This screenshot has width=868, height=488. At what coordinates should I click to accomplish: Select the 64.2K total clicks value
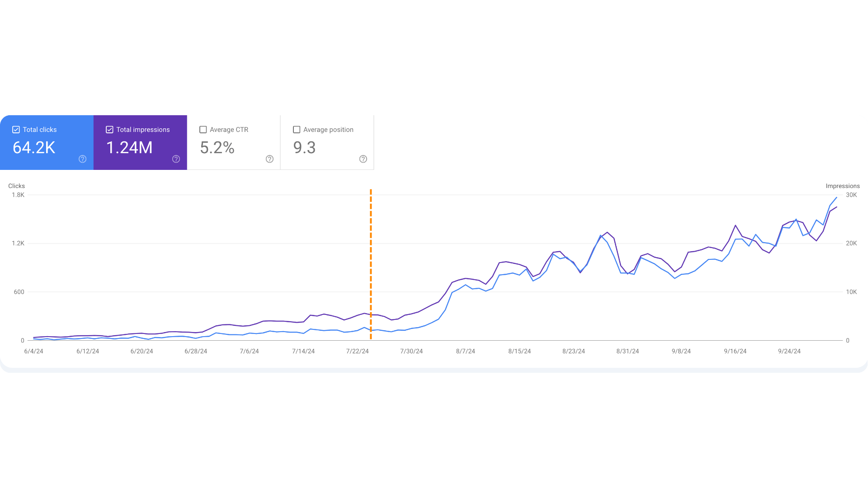click(34, 148)
